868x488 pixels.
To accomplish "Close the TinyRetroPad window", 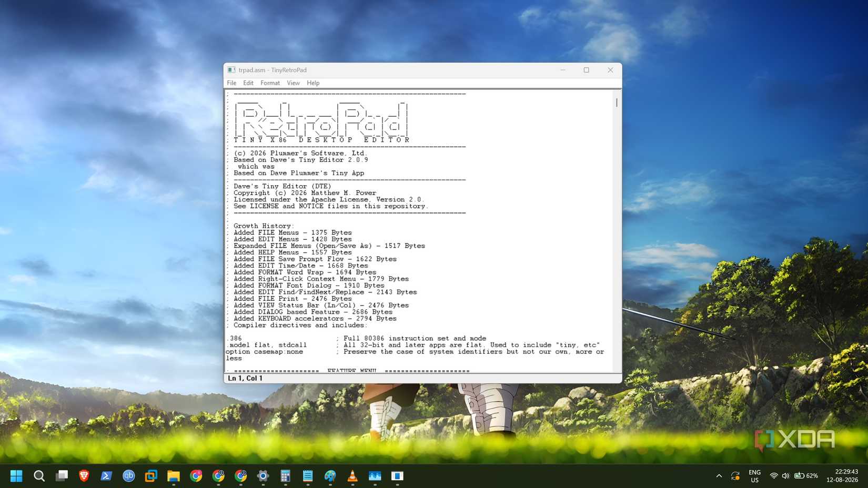I will (x=610, y=70).
